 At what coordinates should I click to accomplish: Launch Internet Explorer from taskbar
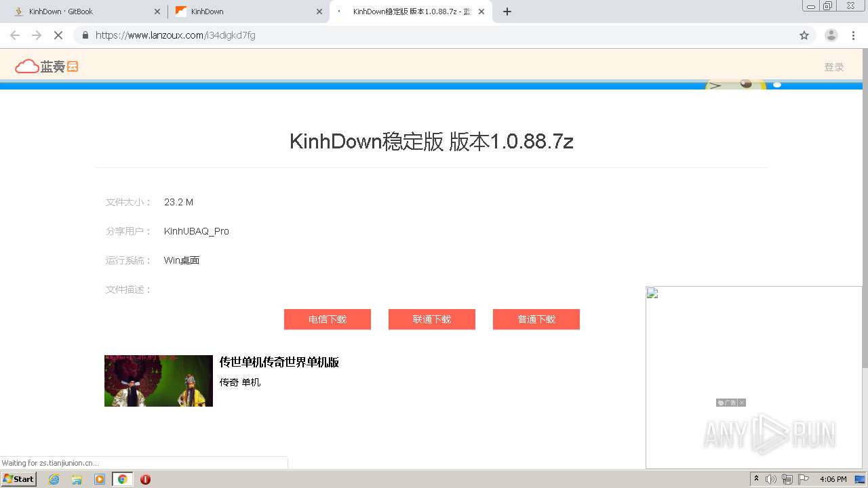coord(54,479)
